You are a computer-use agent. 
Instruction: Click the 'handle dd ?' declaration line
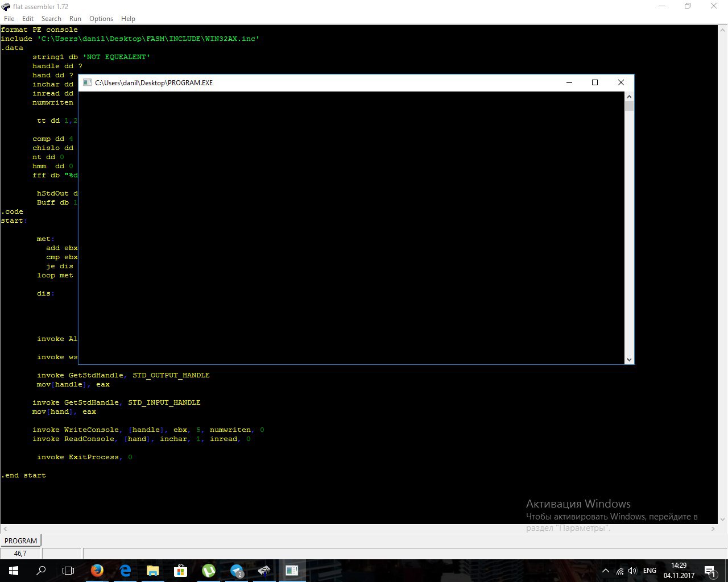57,66
